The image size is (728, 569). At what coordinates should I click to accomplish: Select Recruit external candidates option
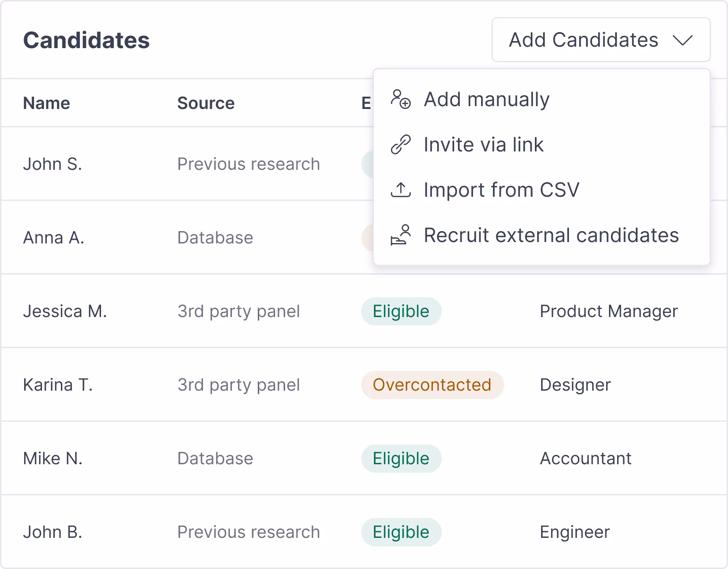tap(551, 235)
